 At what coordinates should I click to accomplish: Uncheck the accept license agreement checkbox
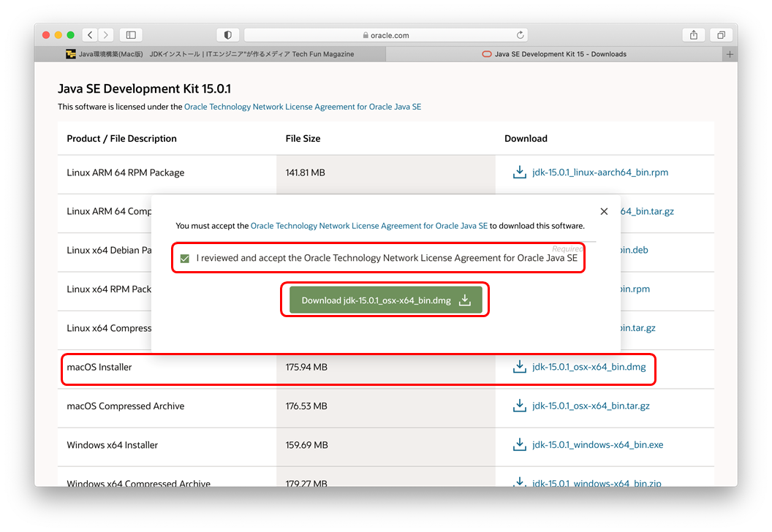coord(185,259)
